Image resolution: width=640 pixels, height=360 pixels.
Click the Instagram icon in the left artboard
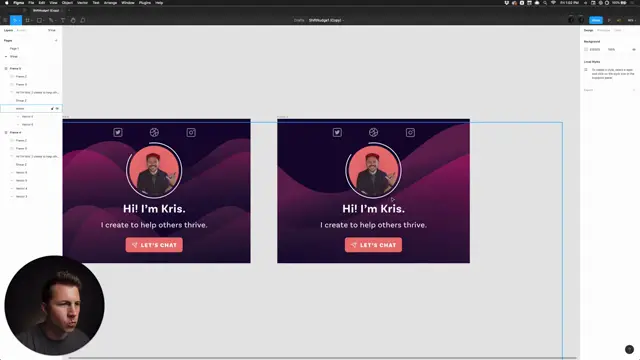(x=191, y=132)
